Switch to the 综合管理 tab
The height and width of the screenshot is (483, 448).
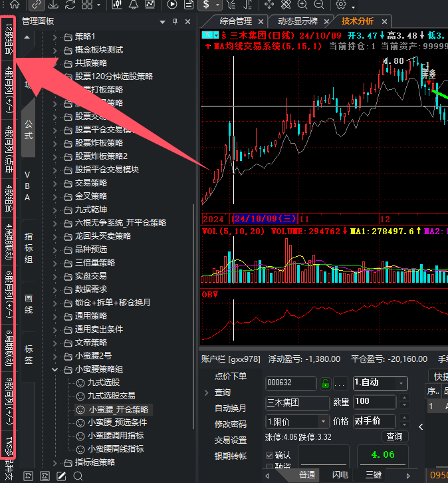236,21
